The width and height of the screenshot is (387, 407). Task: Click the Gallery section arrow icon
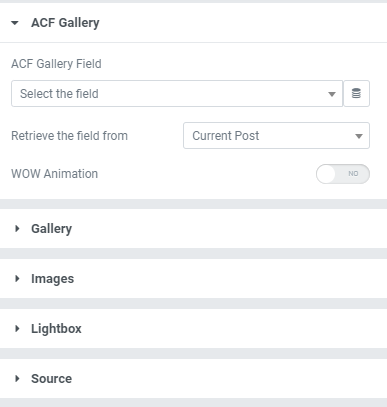click(17, 229)
